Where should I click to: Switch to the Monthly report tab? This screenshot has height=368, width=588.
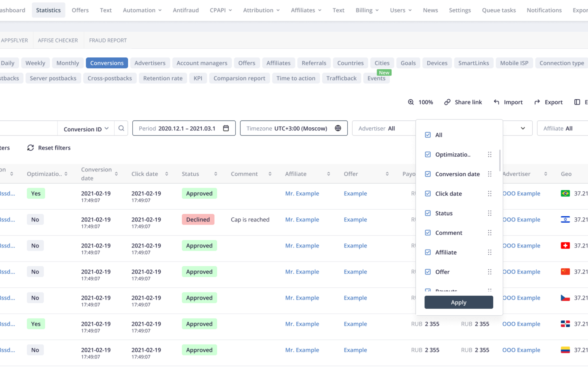coord(68,63)
